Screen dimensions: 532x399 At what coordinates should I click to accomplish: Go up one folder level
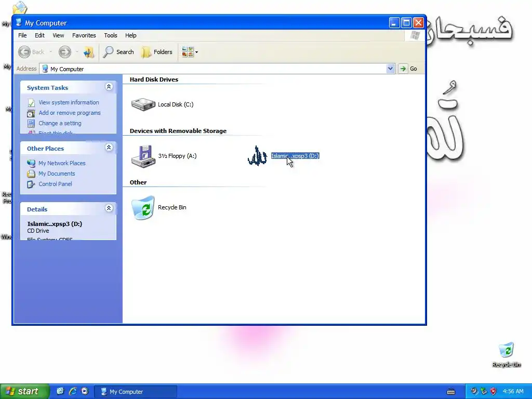[88, 52]
